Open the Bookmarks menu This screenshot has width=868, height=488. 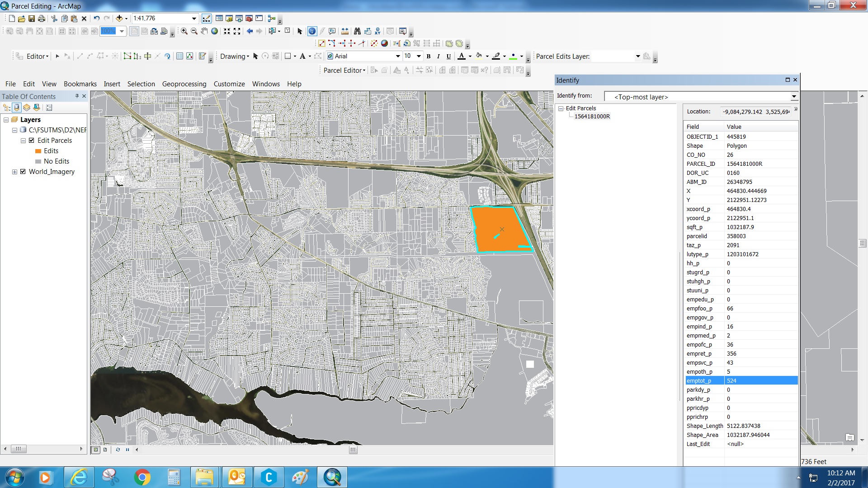(x=80, y=84)
